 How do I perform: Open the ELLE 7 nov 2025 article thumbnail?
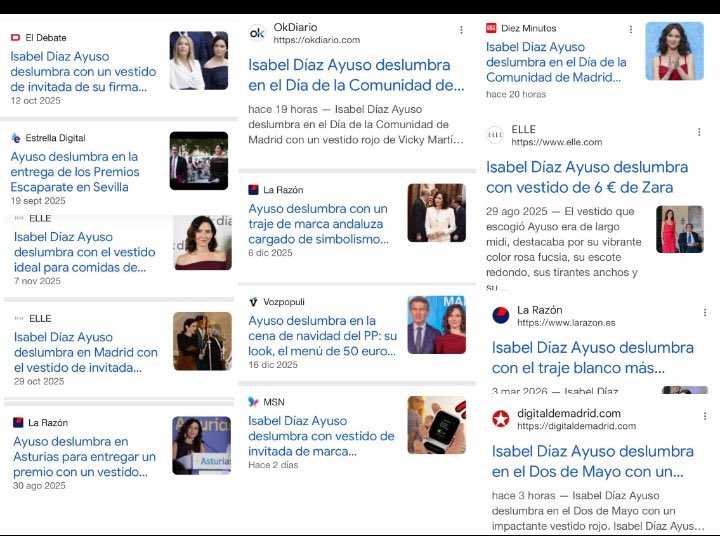point(202,243)
